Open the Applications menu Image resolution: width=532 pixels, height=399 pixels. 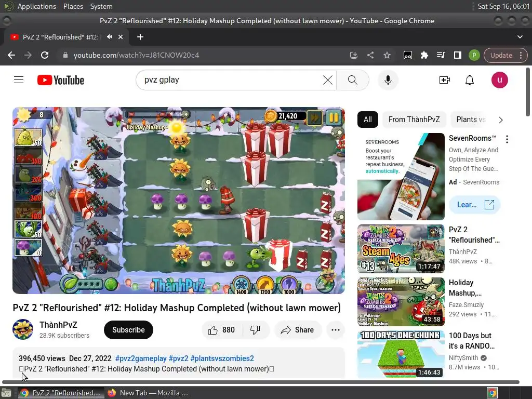click(37, 6)
